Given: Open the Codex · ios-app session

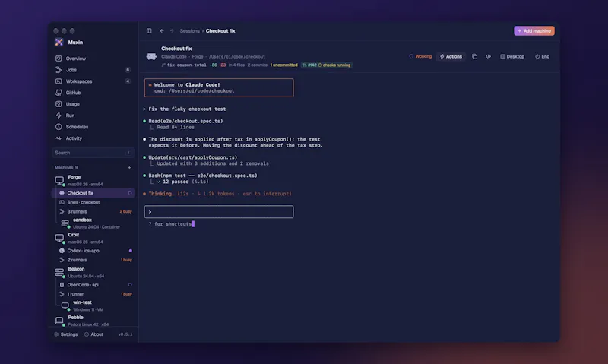Looking at the screenshot, I should click(x=93, y=251).
